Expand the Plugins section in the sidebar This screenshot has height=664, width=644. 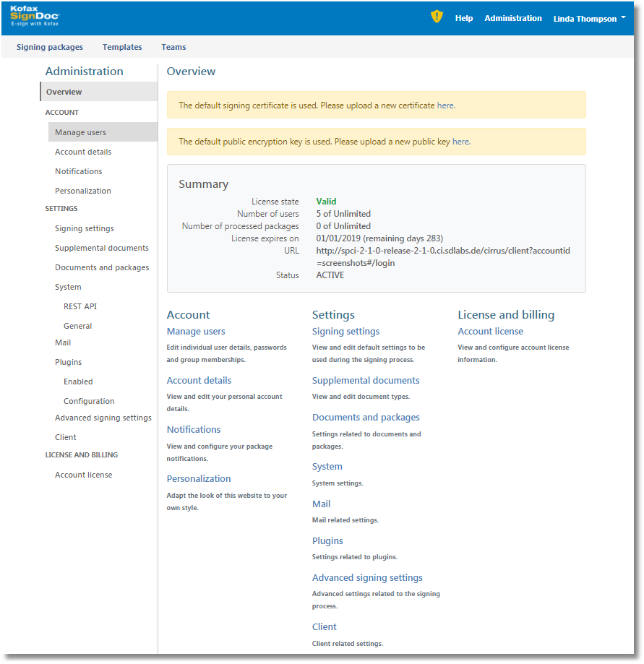(x=68, y=362)
